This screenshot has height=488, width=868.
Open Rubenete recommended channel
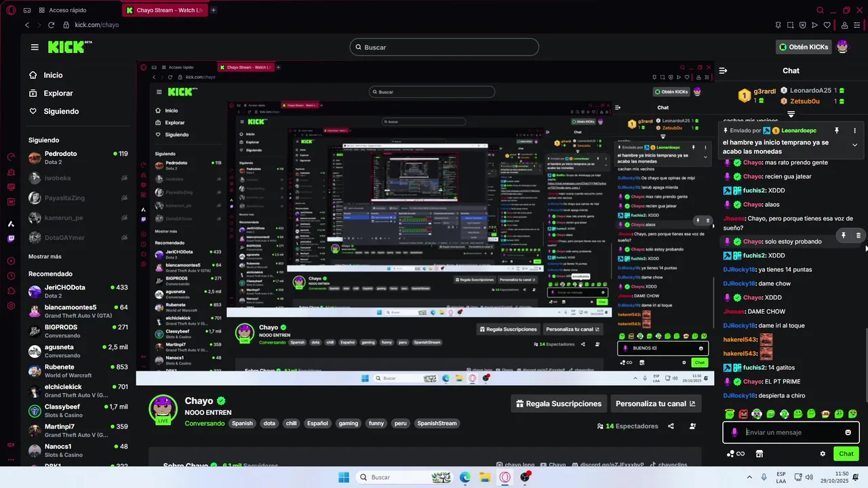click(78, 371)
